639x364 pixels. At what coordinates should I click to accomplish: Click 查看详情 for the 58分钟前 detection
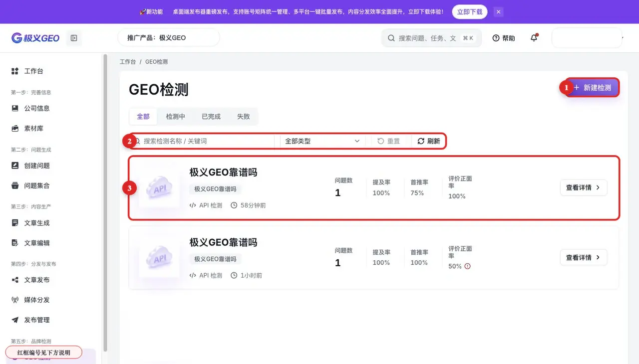(x=584, y=187)
